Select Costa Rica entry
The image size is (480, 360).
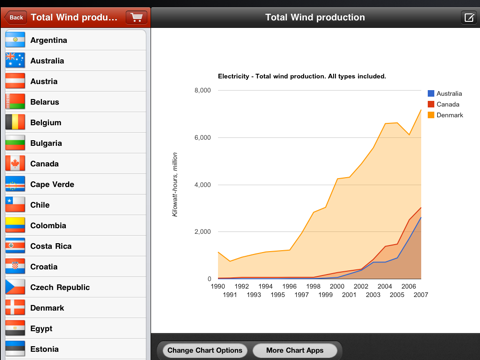click(75, 246)
